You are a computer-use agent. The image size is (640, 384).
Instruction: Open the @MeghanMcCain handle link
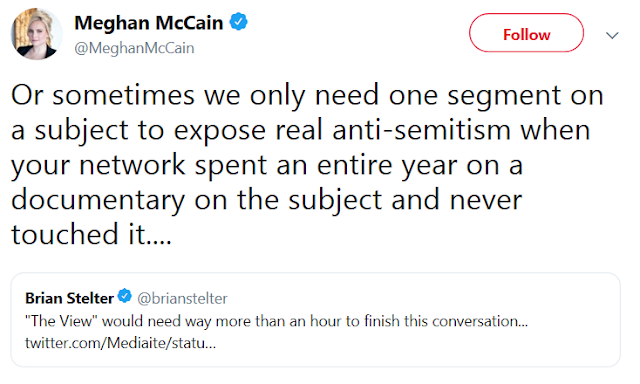134,48
